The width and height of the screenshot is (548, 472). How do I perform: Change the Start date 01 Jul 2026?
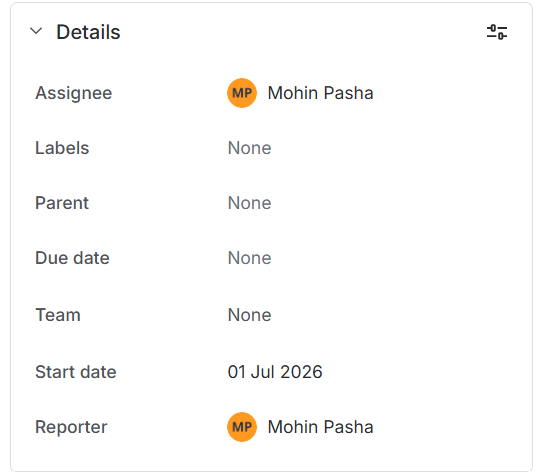point(275,372)
